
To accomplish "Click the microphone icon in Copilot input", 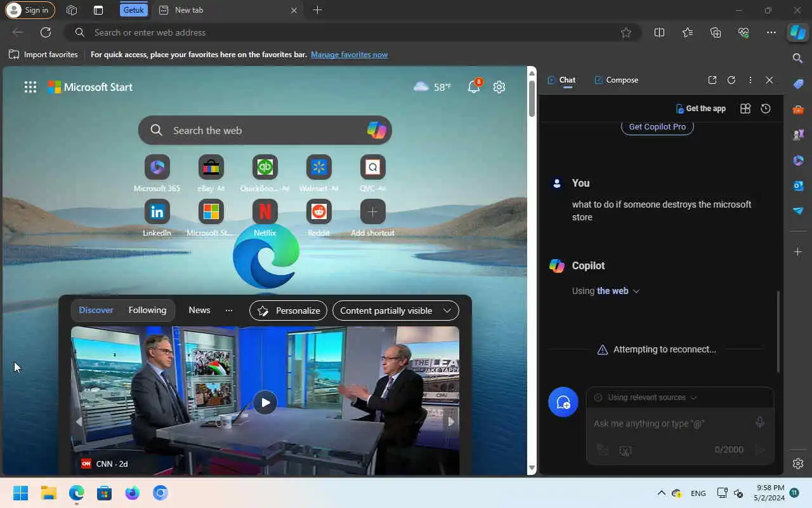I will tap(760, 422).
